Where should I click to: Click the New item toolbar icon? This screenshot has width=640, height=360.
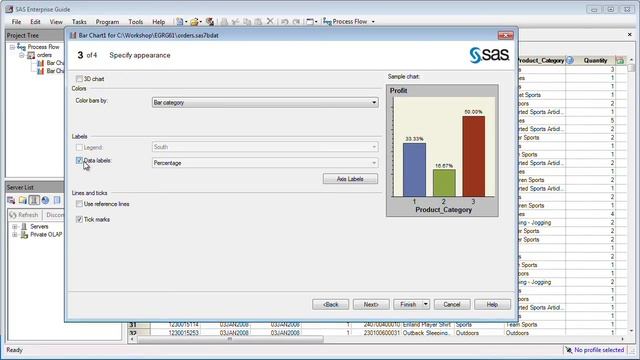point(179,22)
